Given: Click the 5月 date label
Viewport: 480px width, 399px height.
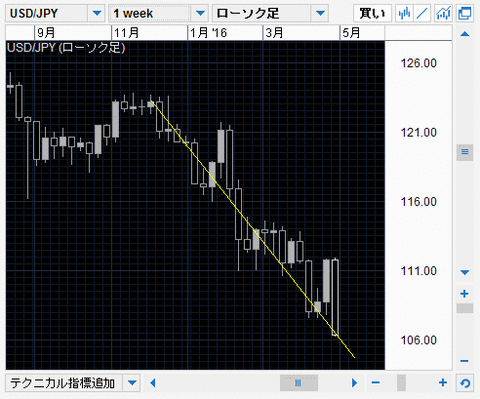Looking at the screenshot, I should pos(351,33).
